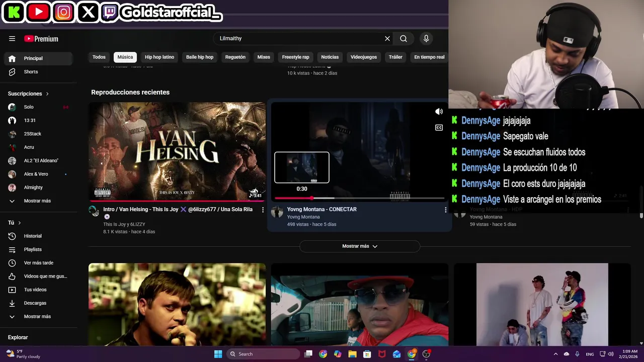Click the YouTube logo in stream overlay
The height and width of the screenshot is (362, 644).
pos(39,12)
